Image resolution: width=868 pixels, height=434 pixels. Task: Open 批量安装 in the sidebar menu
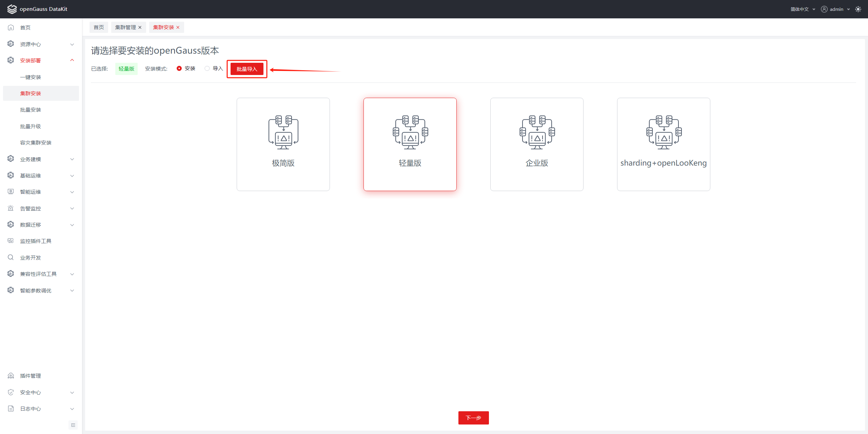click(x=31, y=110)
